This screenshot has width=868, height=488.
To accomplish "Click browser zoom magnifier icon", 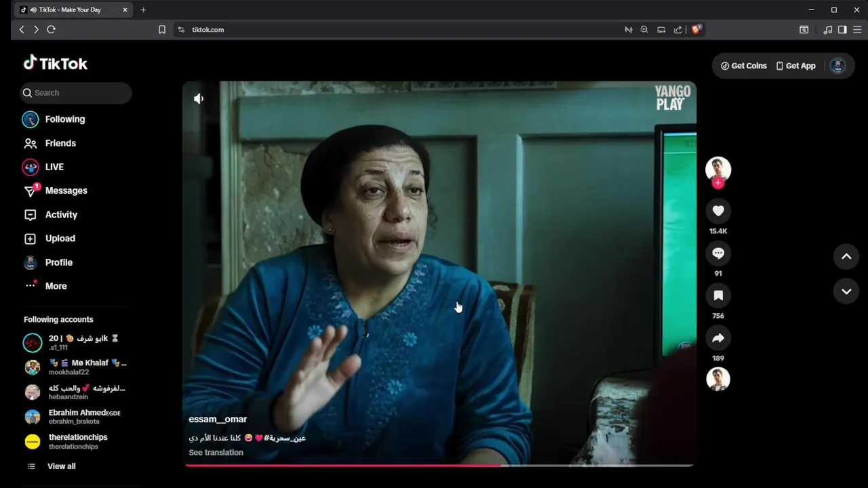I will click(x=644, y=30).
